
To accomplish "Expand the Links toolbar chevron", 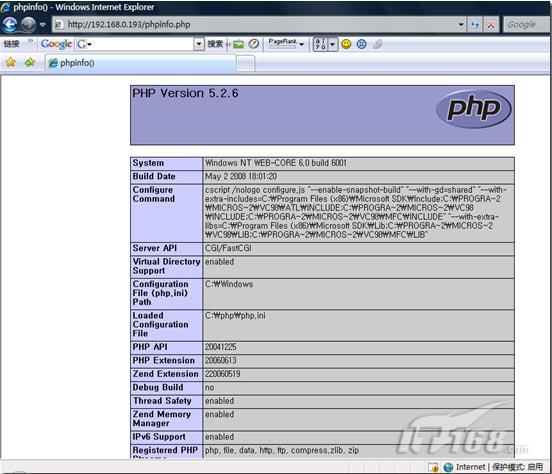I will point(31,41).
